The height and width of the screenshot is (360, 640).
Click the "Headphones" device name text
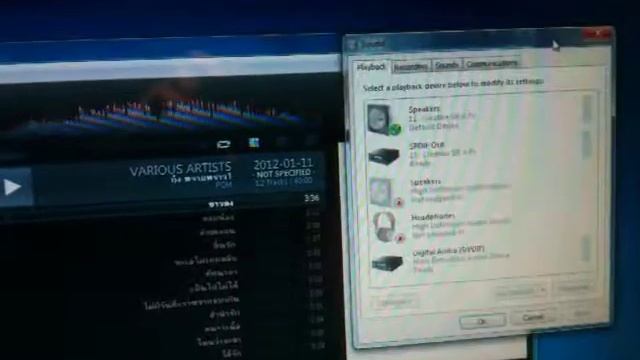434,216
